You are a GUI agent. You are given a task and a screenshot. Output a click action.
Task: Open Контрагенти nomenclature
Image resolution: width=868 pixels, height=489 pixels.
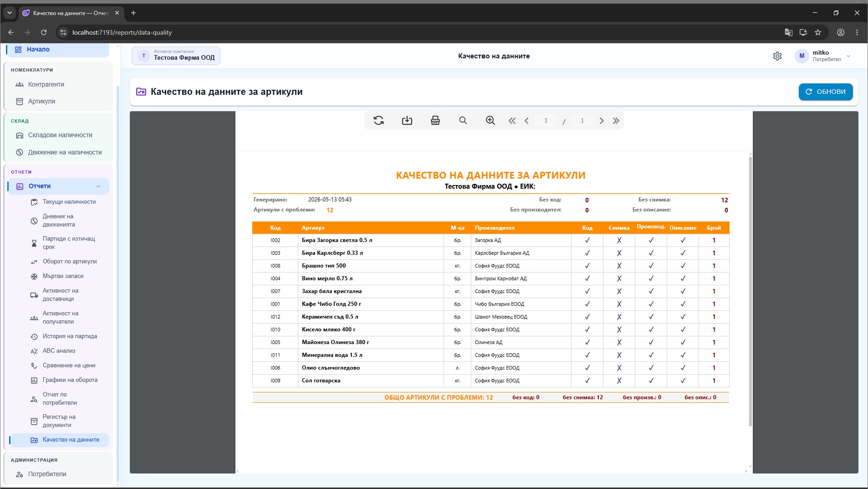pyautogui.click(x=58, y=84)
